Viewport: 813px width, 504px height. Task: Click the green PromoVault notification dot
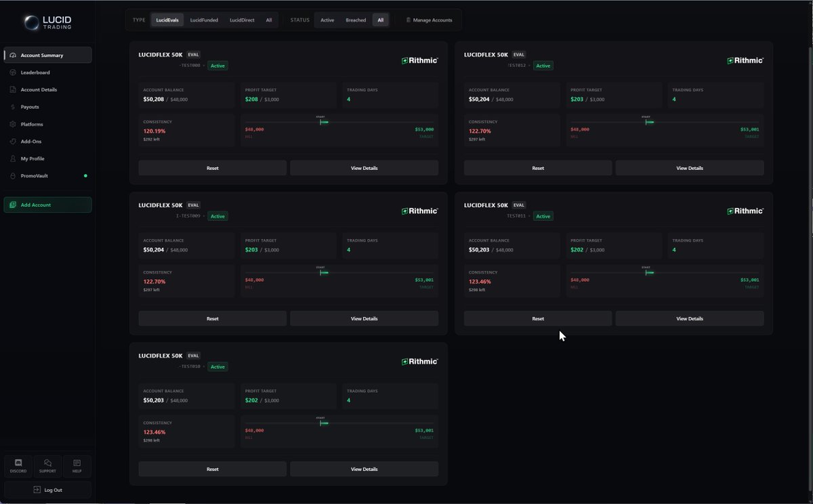pyautogui.click(x=85, y=176)
